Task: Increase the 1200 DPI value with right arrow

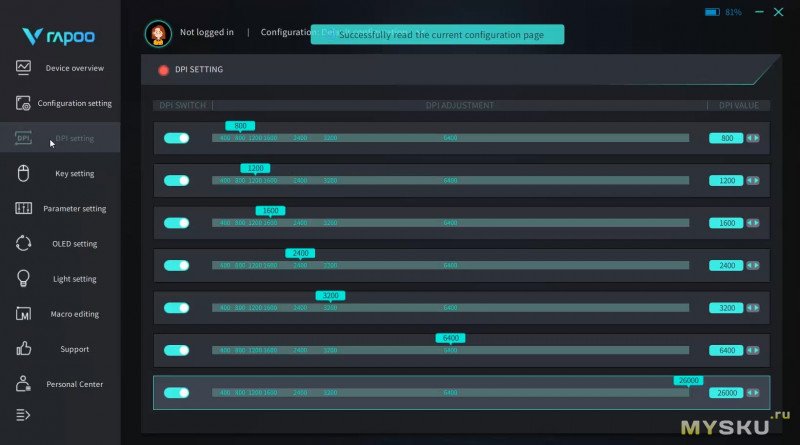Action: coord(756,181)
